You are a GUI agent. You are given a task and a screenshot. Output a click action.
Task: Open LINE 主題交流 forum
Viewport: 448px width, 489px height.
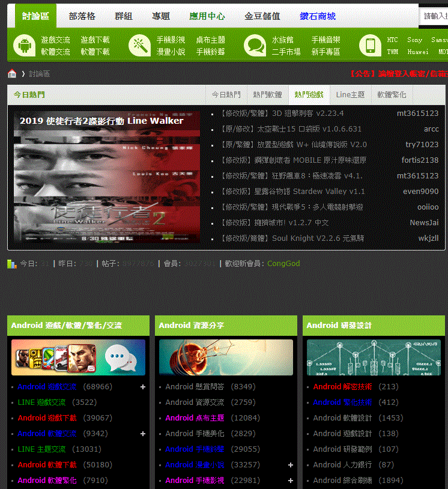coord(42,449)
